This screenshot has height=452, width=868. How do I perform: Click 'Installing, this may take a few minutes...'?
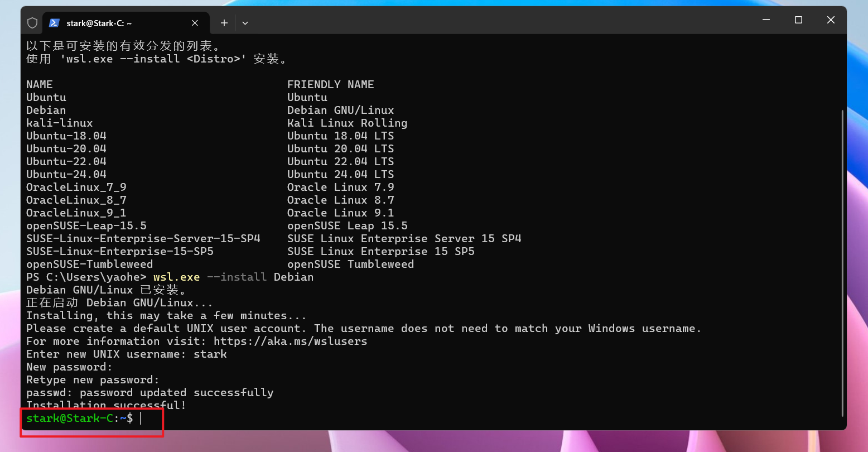167,315
